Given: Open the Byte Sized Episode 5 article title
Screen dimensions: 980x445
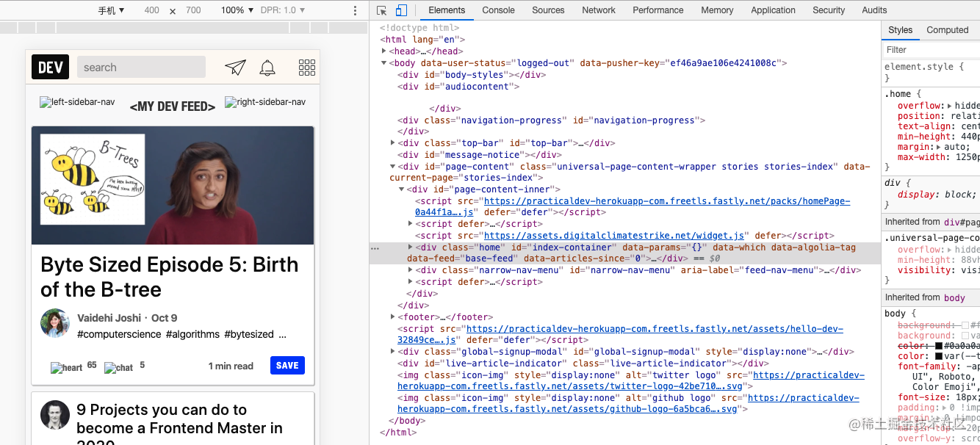Looking at the screenshot, I should [x=170, y=277].
